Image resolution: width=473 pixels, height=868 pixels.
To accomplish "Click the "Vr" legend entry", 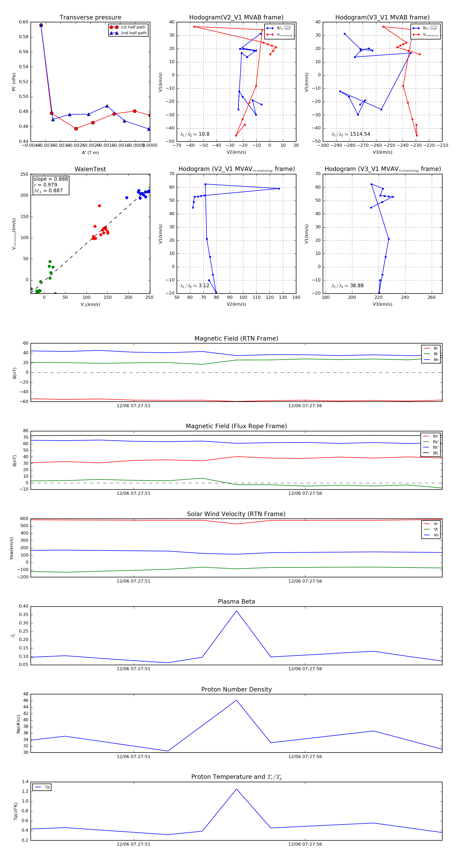I will click(431, 524).
